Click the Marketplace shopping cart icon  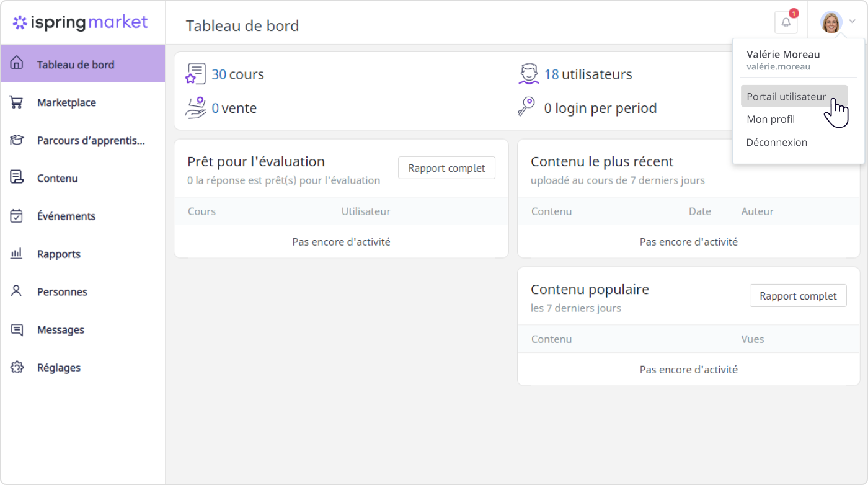(x=17, y=102)
